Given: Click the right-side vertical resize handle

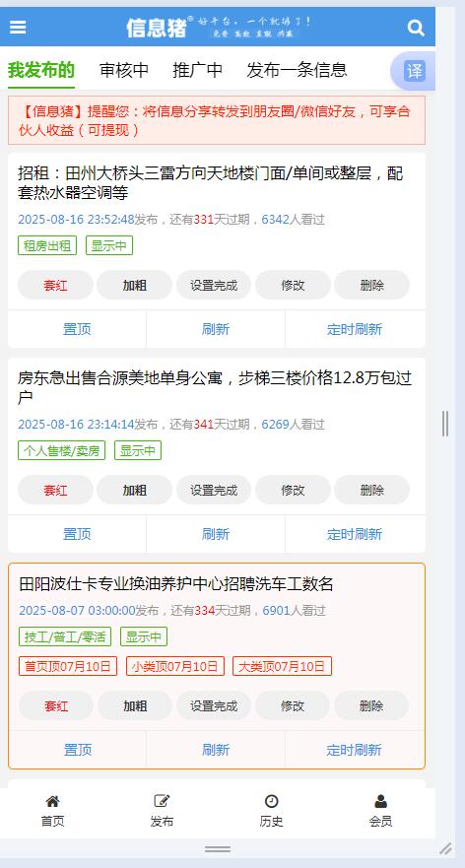Looking at the screenshot, I should [445, 424].
